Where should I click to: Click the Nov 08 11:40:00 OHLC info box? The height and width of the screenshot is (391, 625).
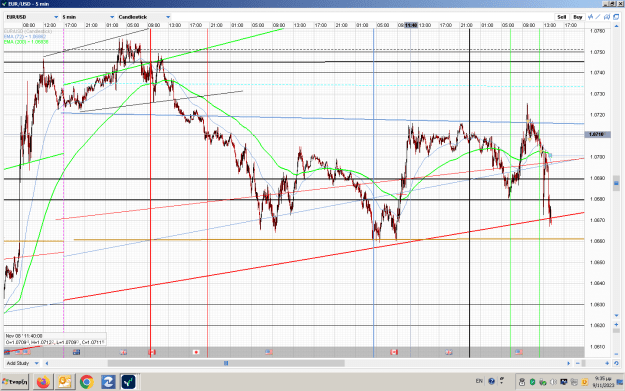click(55, 339)
